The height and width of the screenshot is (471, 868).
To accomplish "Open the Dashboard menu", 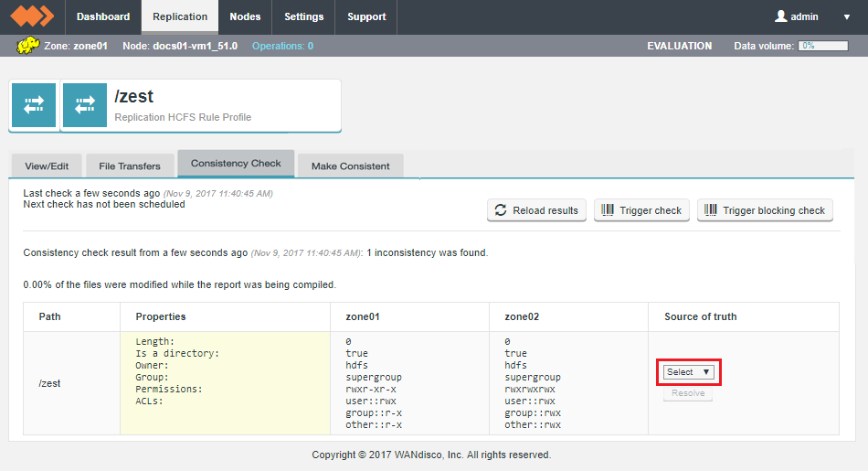I will click(103, 16).
